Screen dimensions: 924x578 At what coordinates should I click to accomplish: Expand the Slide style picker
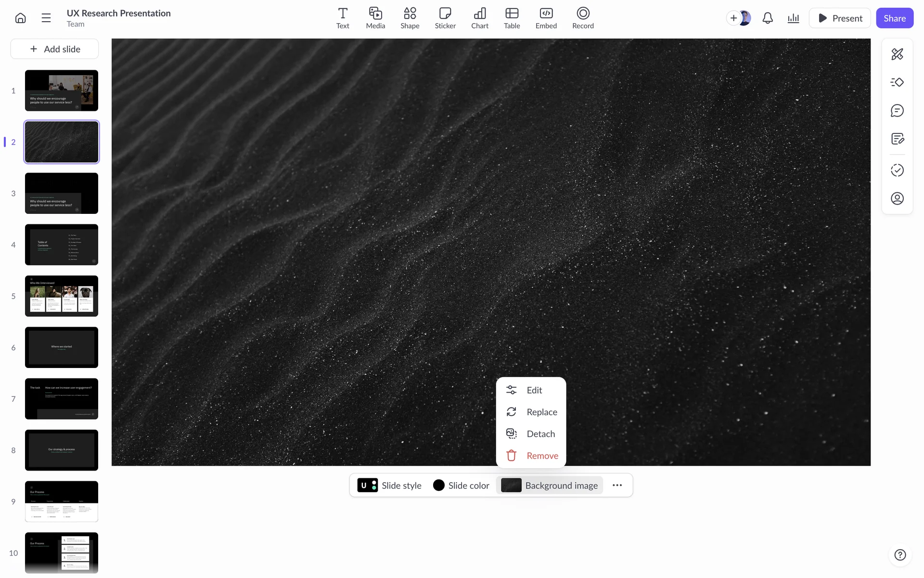389,486
